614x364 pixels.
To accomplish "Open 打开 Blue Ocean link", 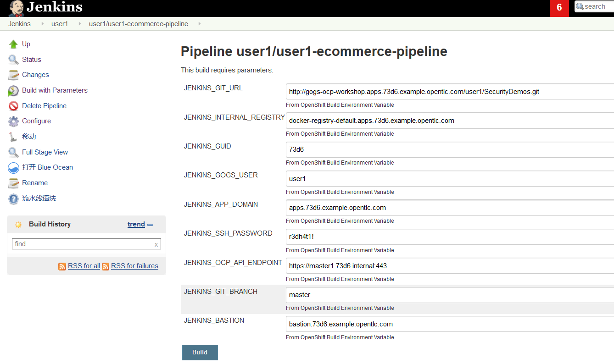I will click(x=47, y=167).
